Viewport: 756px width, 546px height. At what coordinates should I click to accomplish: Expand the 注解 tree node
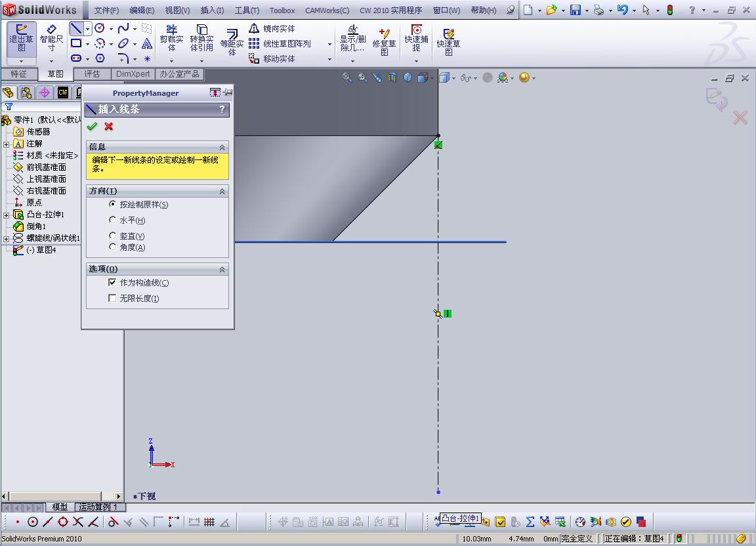click(x=6, y=144)
